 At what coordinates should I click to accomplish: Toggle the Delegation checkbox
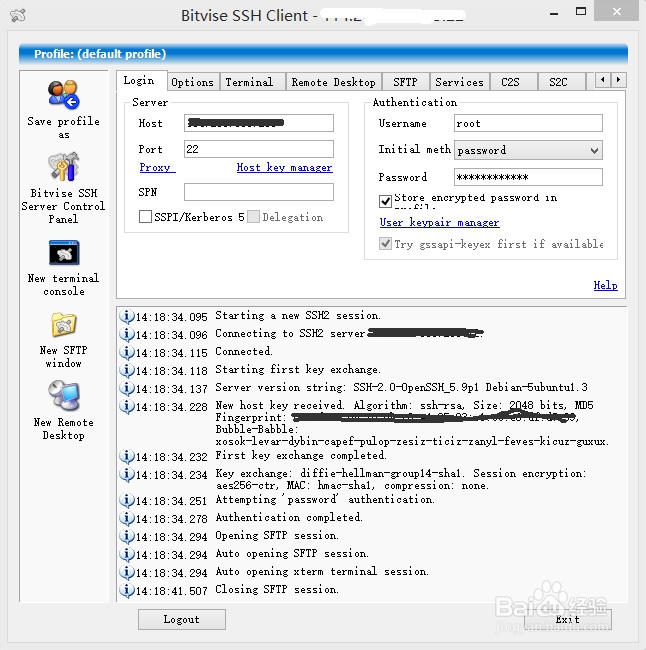pos(253,216)
